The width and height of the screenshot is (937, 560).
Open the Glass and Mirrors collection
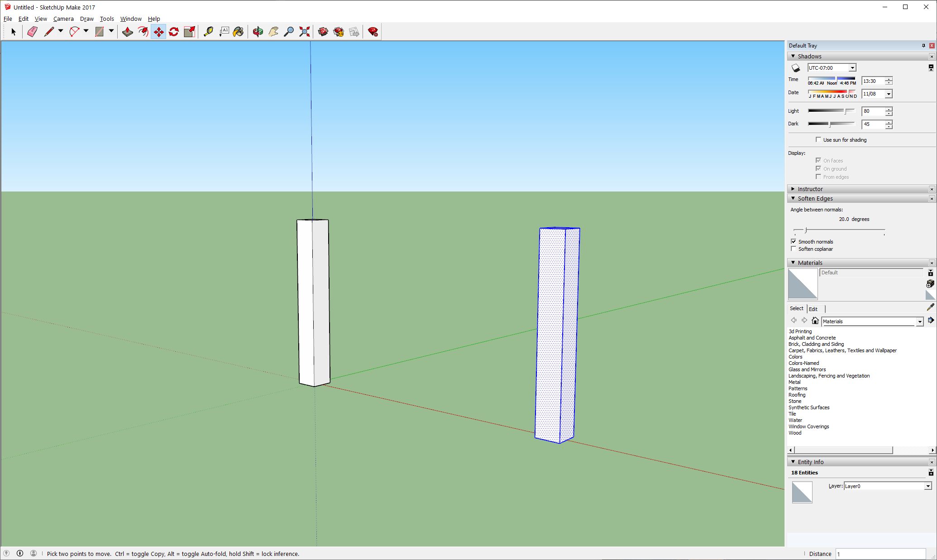(807, 369)
